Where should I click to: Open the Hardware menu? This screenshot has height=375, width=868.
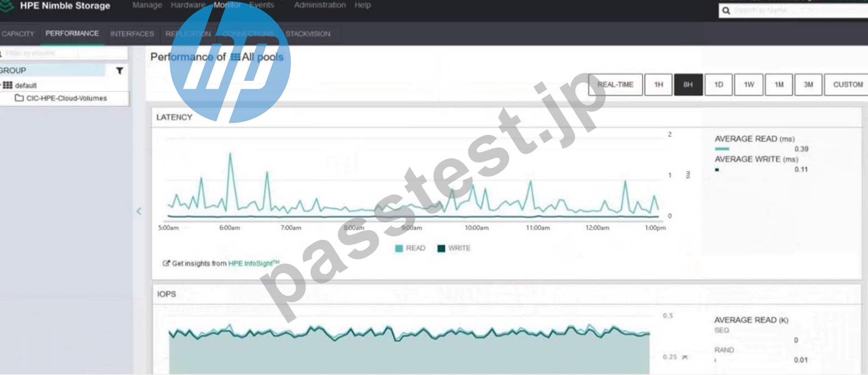[x=188, y=5]
